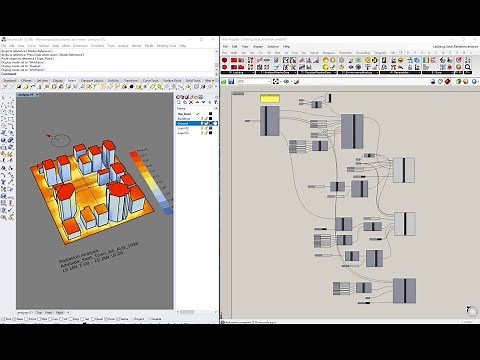Open Grasshopper Display menu

coord(258,46)
